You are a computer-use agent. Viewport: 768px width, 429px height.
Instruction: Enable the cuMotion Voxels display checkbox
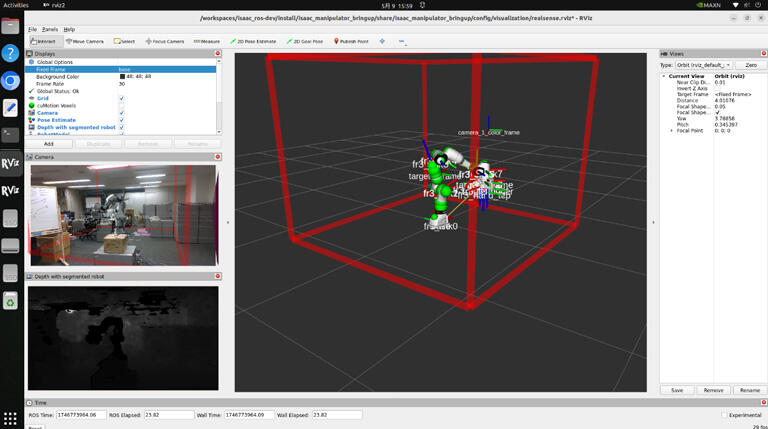121,106
